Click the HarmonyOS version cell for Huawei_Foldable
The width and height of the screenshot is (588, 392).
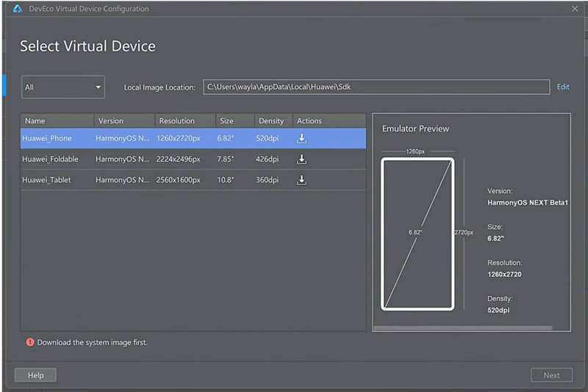click(x=122, y=159)
